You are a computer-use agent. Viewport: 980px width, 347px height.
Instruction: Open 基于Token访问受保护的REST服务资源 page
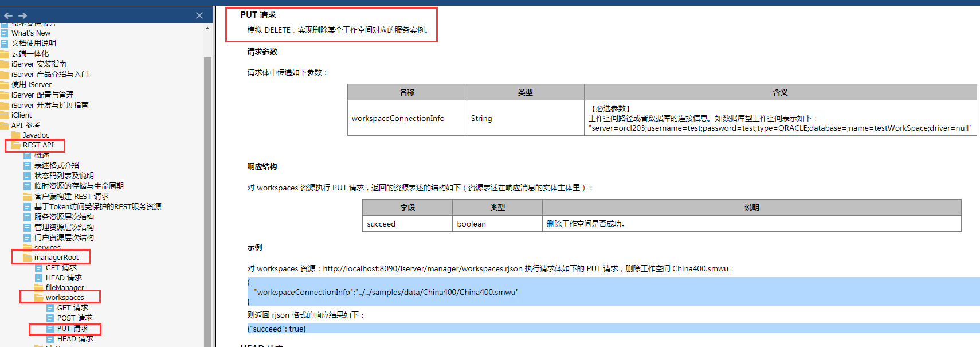98,206
